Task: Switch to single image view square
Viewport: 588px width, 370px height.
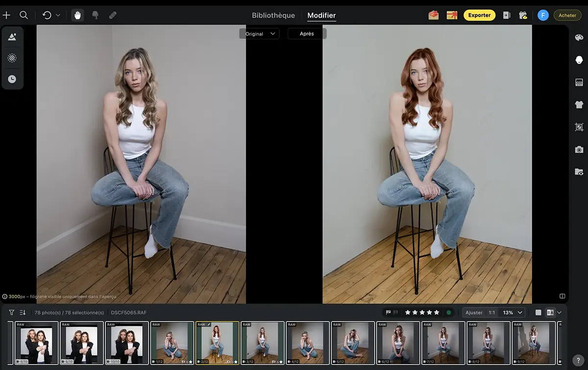Action: click(539, 312)
